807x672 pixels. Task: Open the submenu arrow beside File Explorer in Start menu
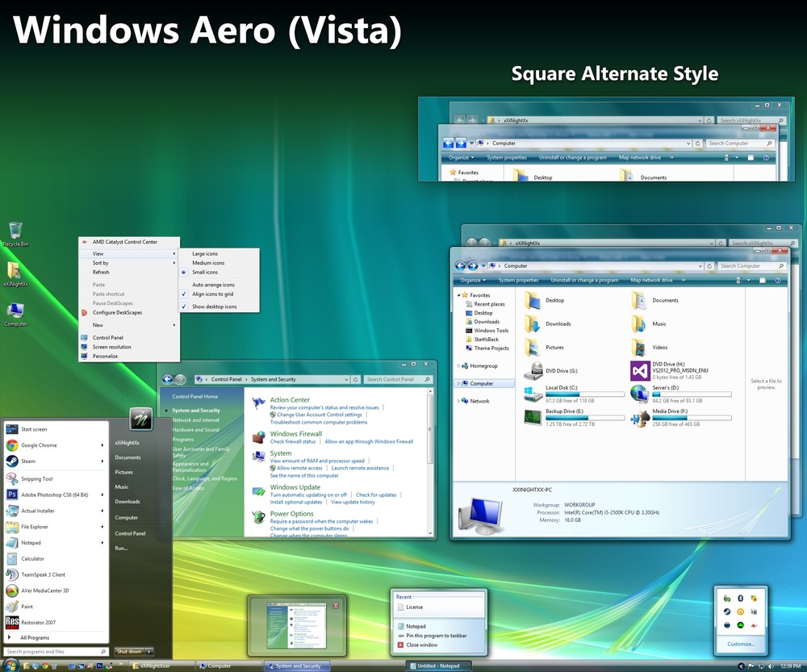102,526
